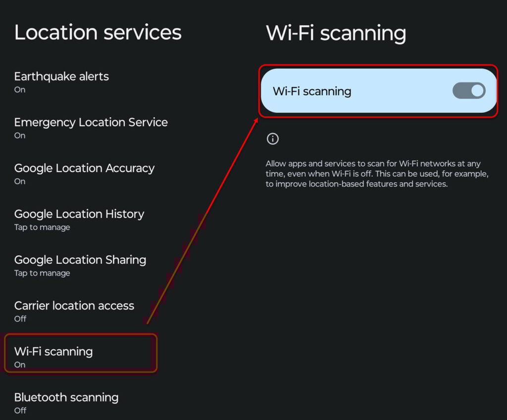Click 'Off' status under Bluetooth scanning
This screenshot has height=420, width=507.
coord(20,411)
